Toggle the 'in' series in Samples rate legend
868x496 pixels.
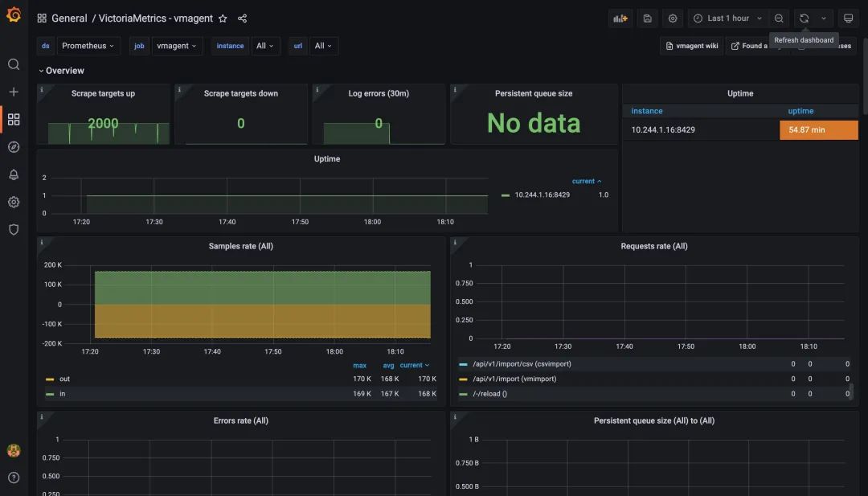pos(63,394)
